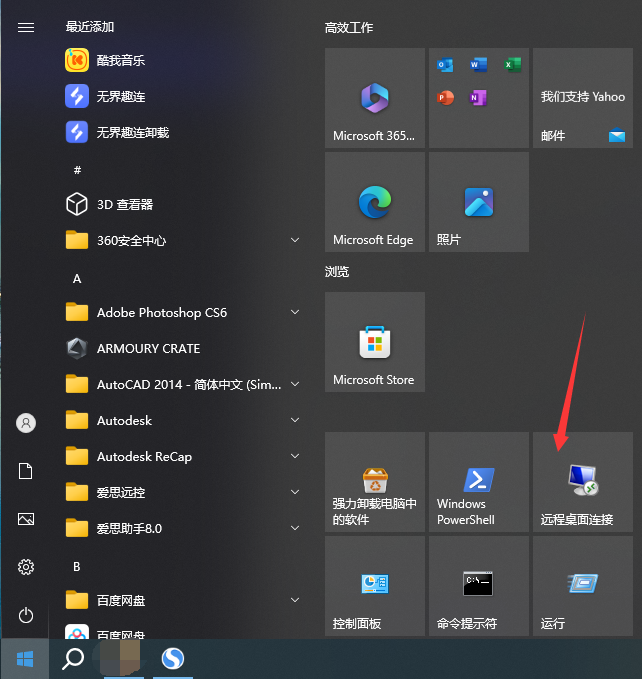Expand Autodesk ReCap folder chevron

coord(295,456)
